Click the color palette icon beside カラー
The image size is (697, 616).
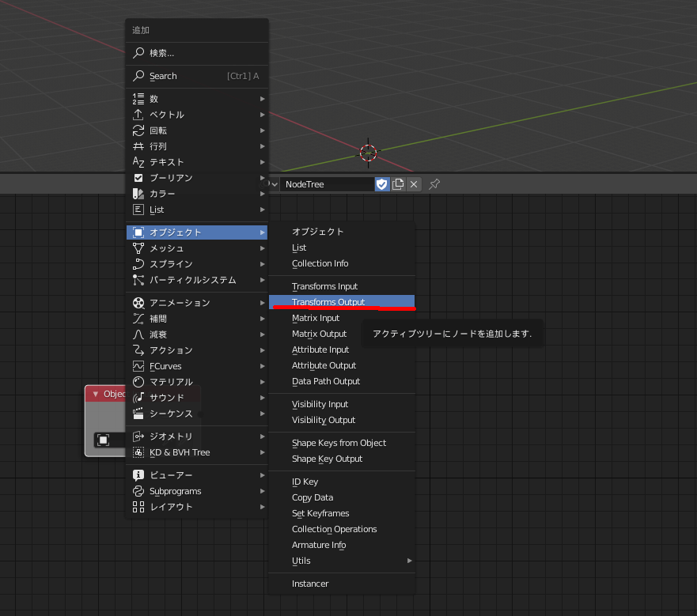click(x=138, y=194)
